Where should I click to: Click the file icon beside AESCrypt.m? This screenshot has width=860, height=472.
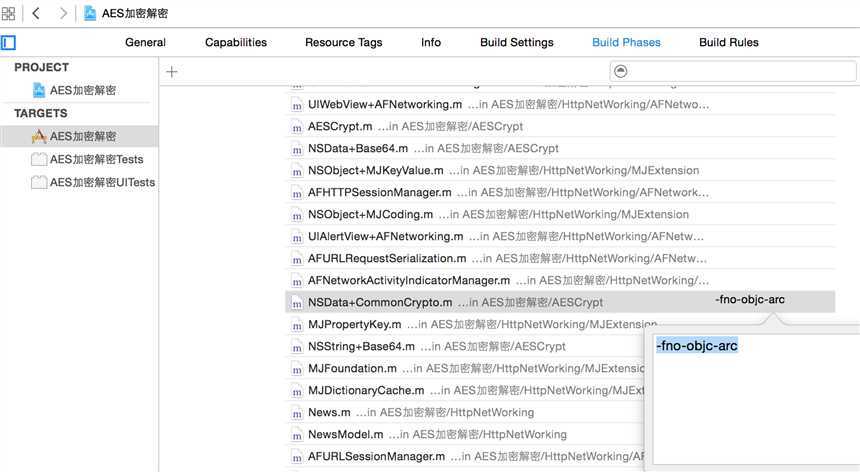297,128
